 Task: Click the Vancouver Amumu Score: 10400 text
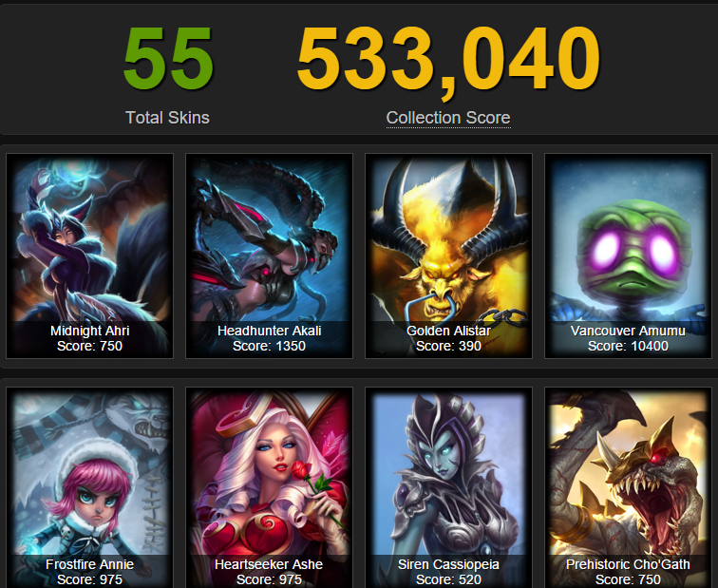click(x=629, y=346)
